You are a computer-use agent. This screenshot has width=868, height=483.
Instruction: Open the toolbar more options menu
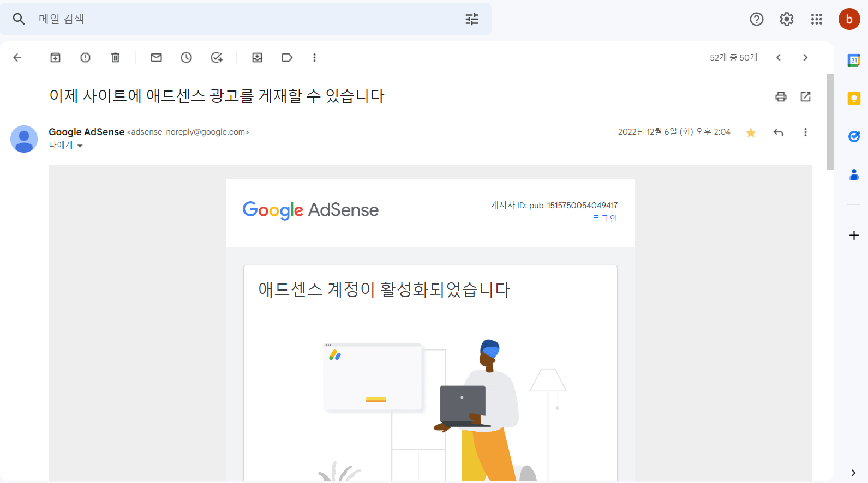click(314, 57)
